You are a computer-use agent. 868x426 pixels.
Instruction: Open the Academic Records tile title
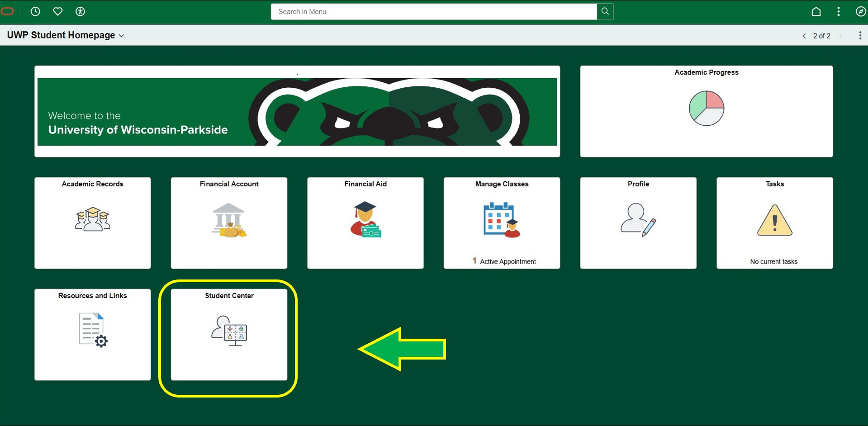click(x=93, y=184)
